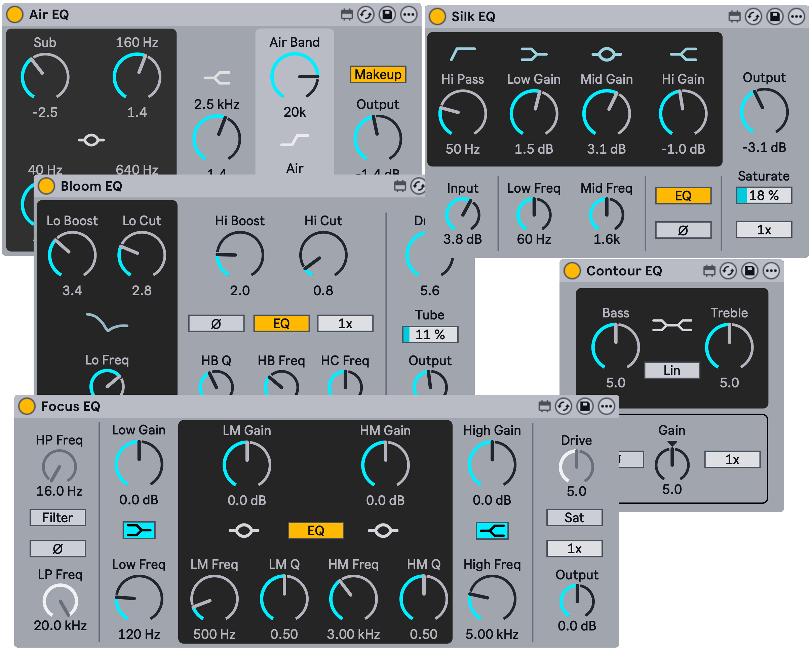Click Focus EQ LM bell icon
The width and height of the screenshot is (812, 651).
pos(244,531)
